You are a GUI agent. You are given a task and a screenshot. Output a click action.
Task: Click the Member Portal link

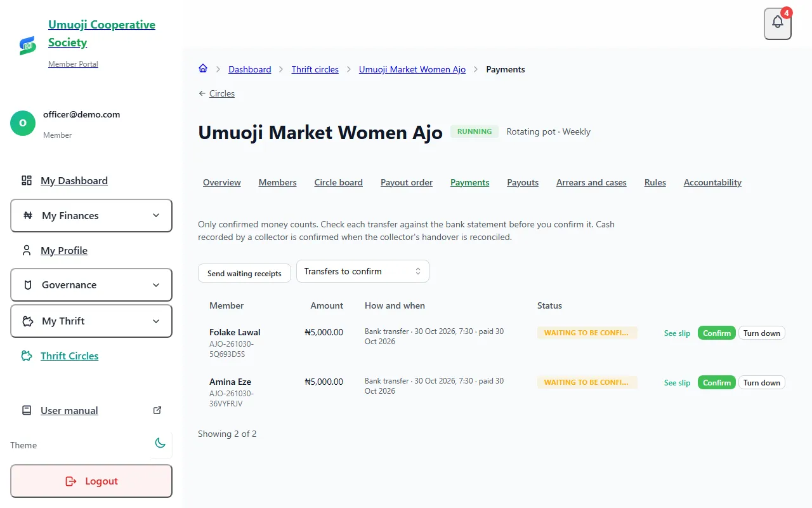coord(73,64)
